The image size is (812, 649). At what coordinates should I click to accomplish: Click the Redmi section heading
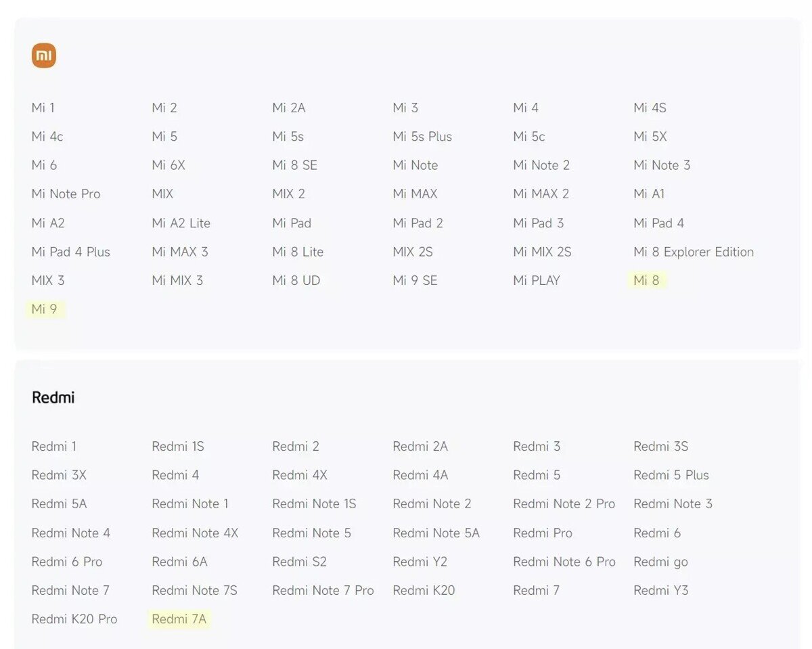[53, 397]
